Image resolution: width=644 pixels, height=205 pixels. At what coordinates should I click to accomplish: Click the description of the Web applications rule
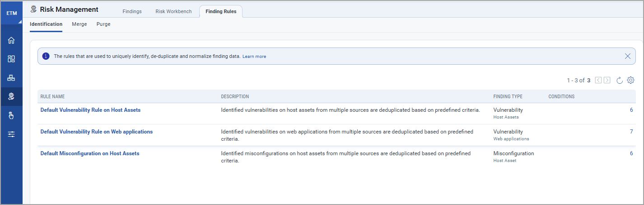[347, 135]
